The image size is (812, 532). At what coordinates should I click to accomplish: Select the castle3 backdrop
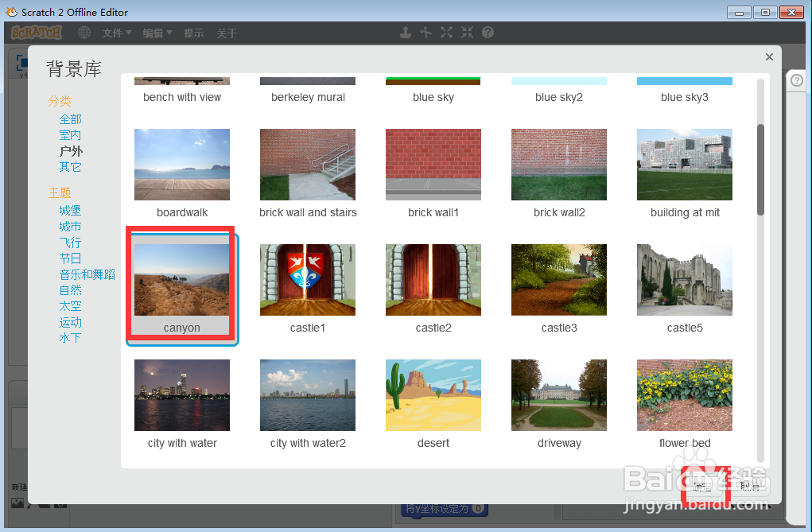click(x=559, y=289)
